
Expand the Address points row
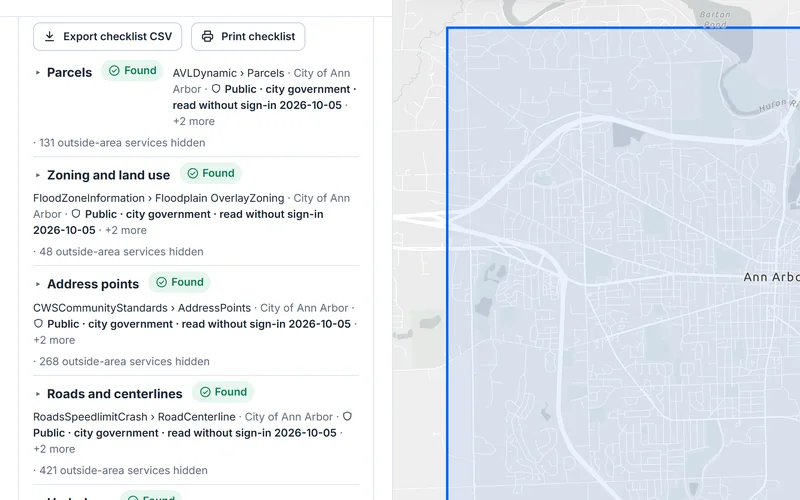pos(38,284)
